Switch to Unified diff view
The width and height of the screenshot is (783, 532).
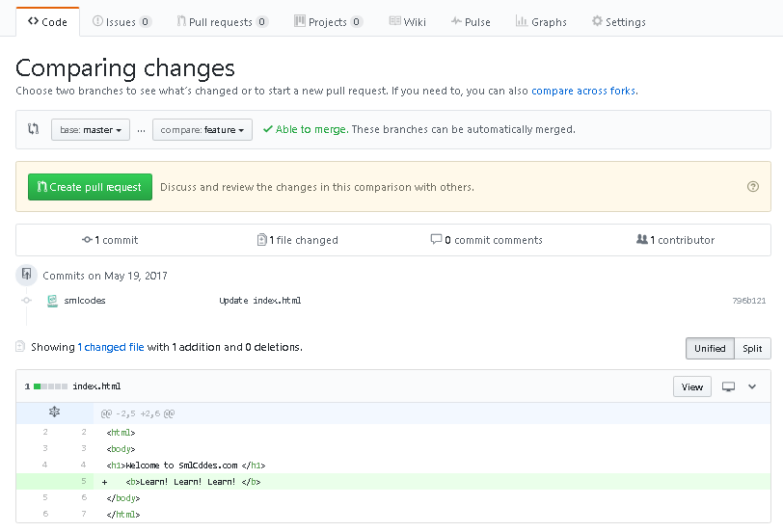(x=710, y=349)
